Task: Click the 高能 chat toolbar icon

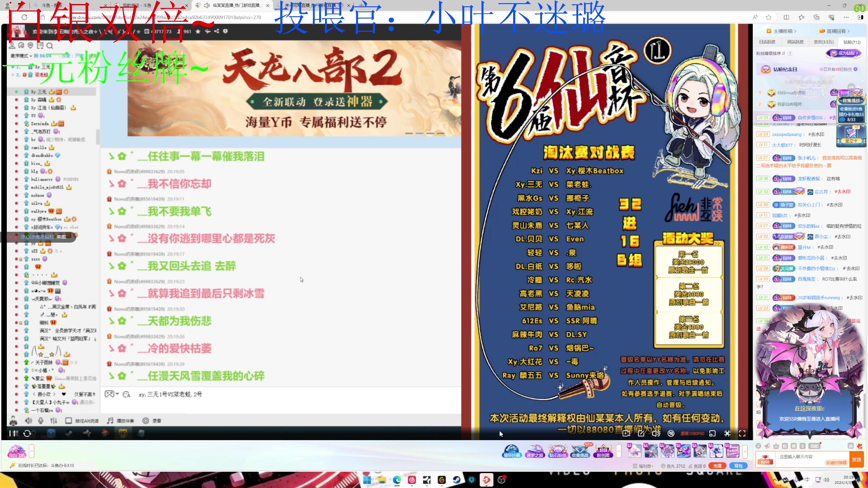Action: tap(814, 446)
